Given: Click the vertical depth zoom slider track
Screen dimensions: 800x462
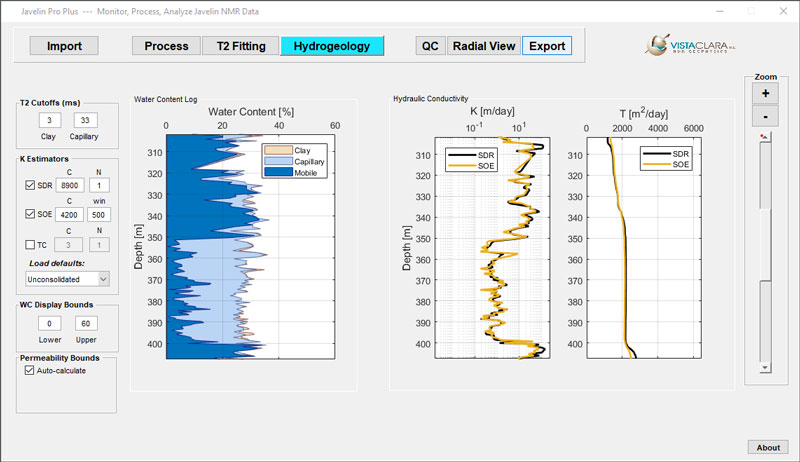Looking at the screenshot, I should [x=765, y=250].
